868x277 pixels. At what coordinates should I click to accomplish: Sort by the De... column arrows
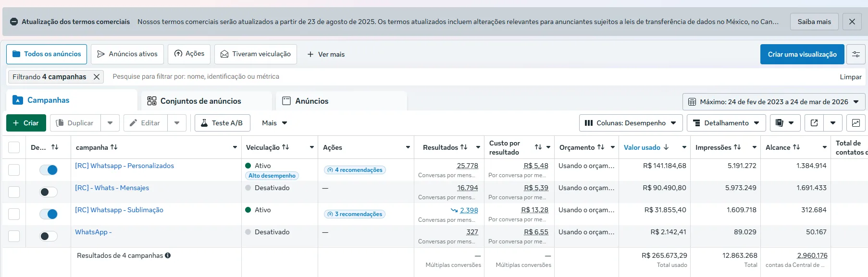[55, 147]
